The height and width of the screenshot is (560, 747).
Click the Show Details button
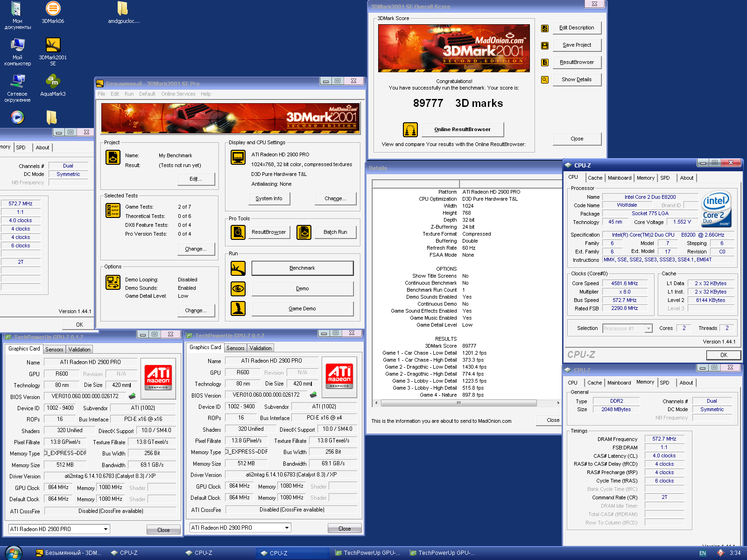[x=577, y=80]
